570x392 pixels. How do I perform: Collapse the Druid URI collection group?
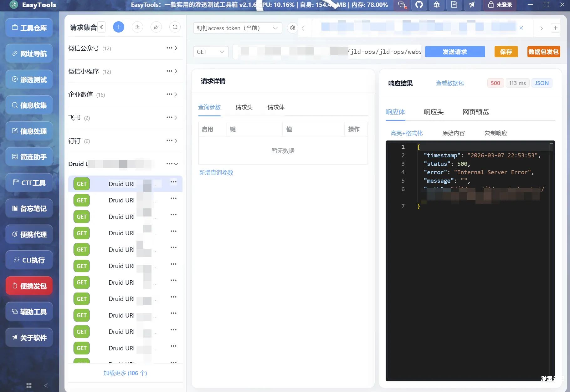click(176, 164)
